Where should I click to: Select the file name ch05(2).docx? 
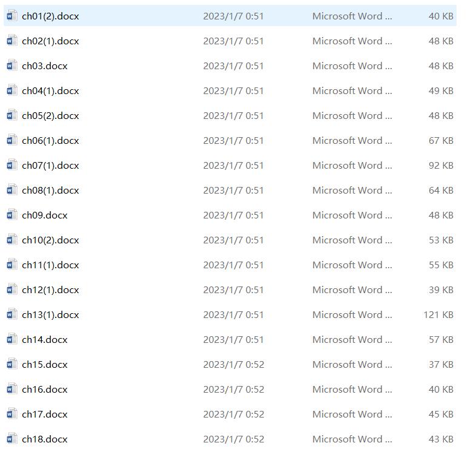coord(50,116)
